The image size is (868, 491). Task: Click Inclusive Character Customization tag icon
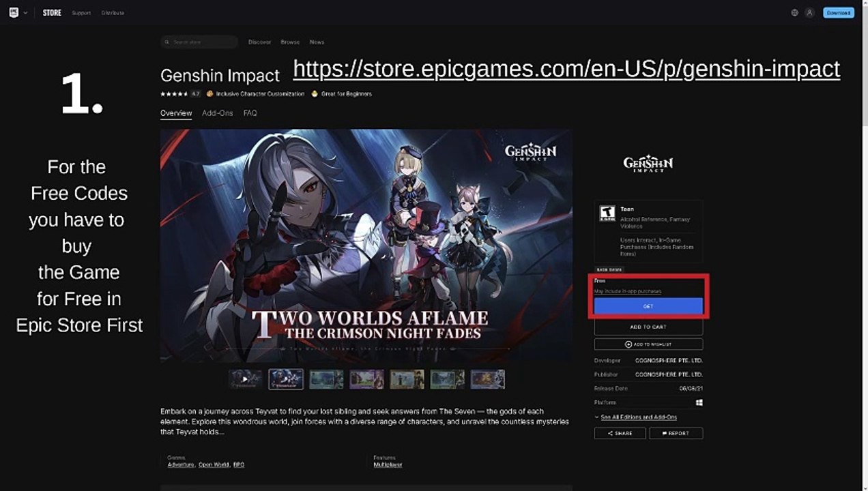210,94
